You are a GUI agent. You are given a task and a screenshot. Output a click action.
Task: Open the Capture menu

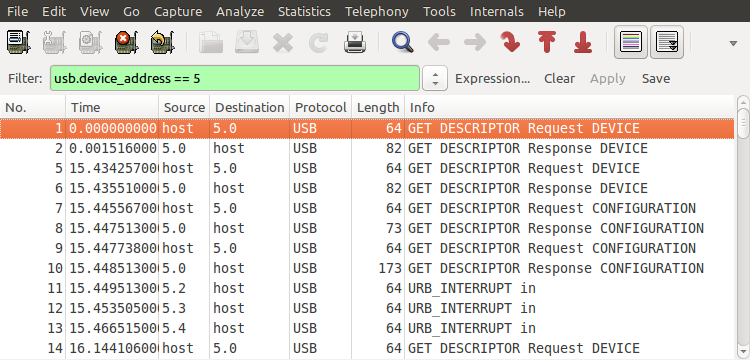(x=178, y=11)
